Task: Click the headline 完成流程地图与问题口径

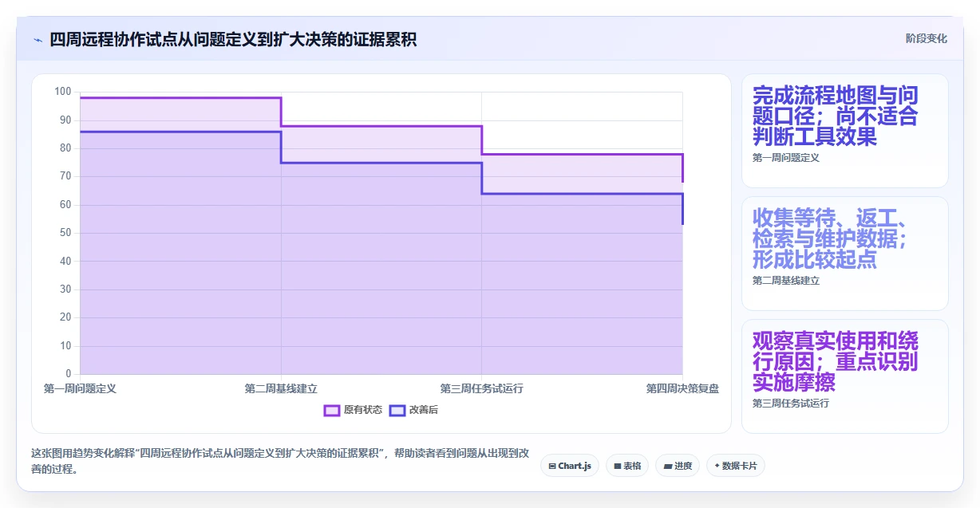Action: (836, 116)
